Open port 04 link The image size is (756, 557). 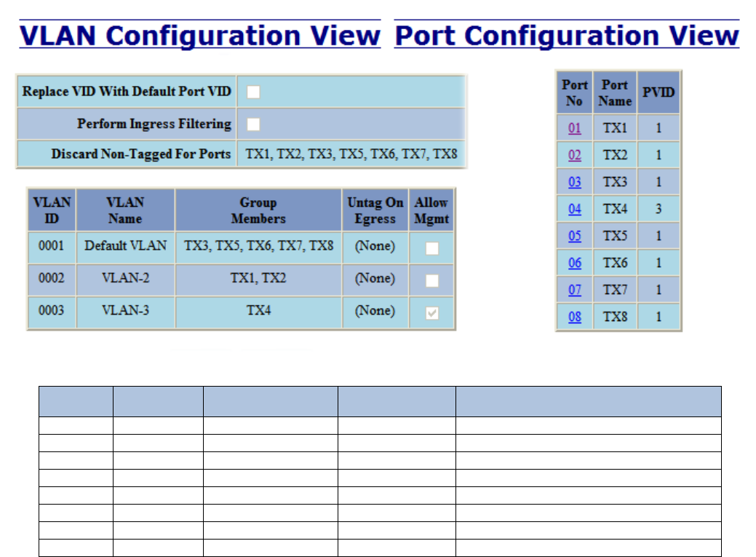574,209
